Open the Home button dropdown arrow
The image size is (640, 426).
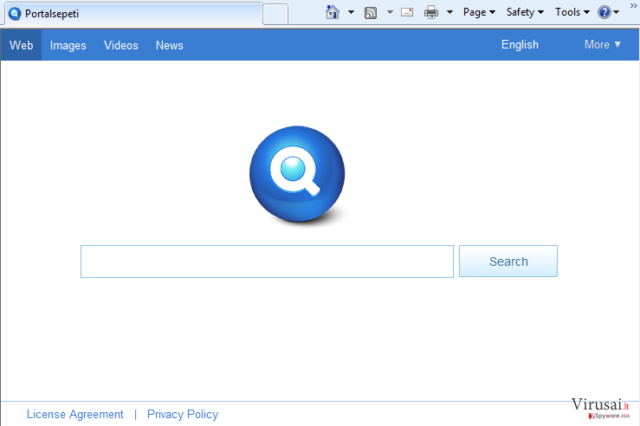tap(351, 12)
